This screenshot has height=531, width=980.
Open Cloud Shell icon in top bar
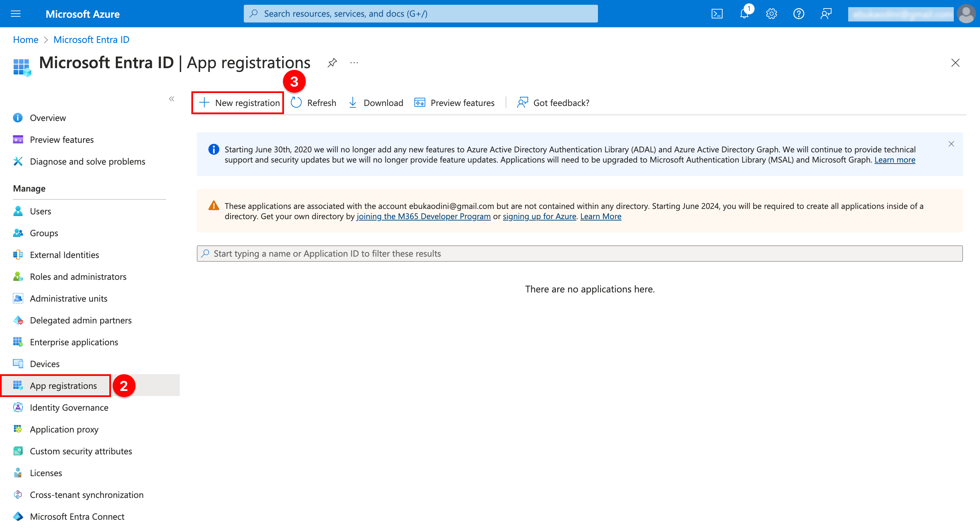point(717,14)
